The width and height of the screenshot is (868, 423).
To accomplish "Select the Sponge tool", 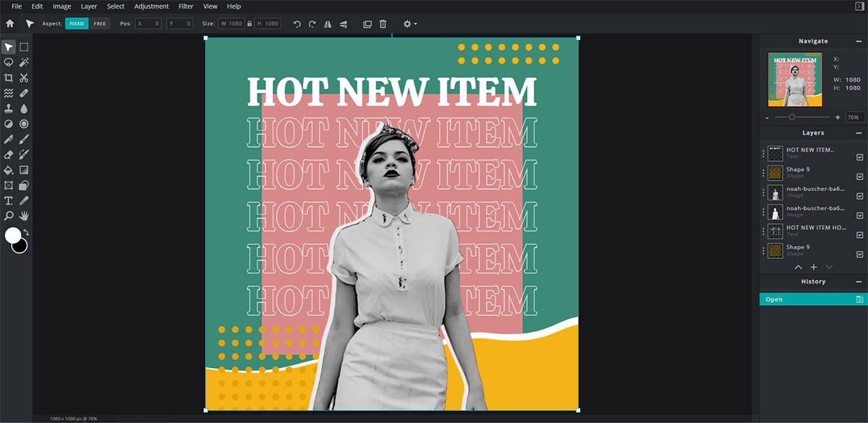I will [x=24, y=124].
